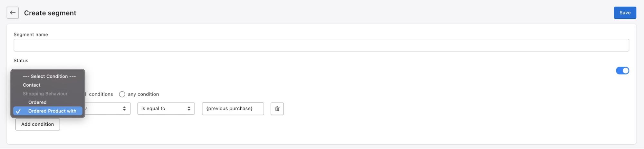The height and width of the screenshot is (149, 644).
Task: Click the back arrow button
Action: coord(13,13)
